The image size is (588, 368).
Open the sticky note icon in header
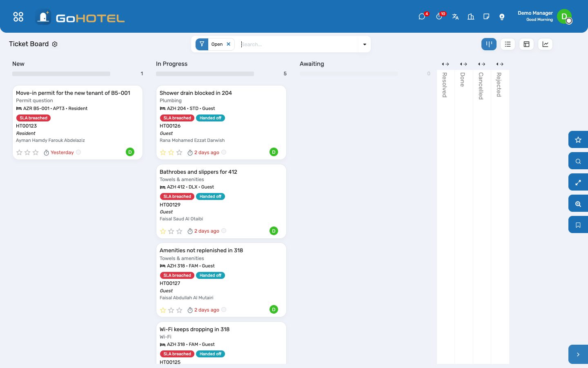486,17
